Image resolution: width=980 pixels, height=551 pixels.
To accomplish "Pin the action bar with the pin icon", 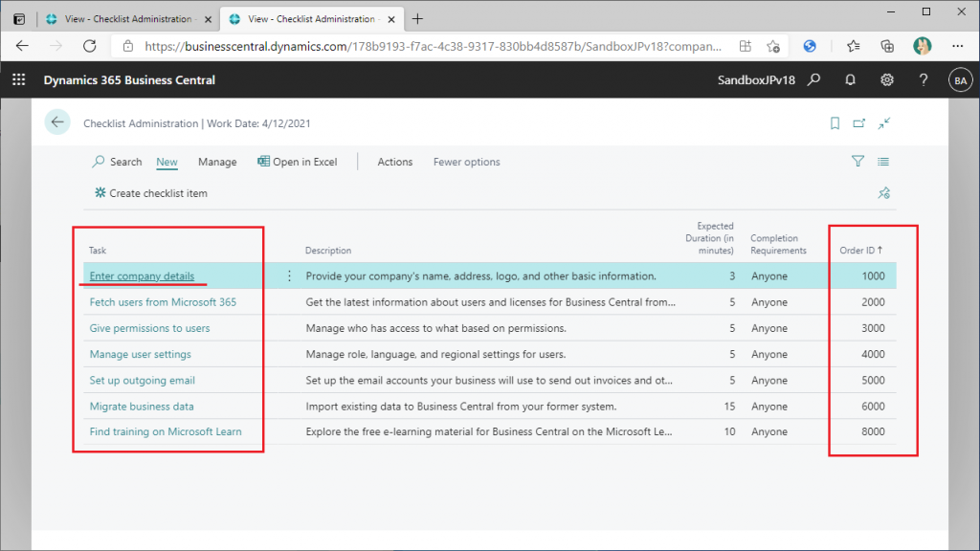I will pyautogui.click(x=883, y=193).
